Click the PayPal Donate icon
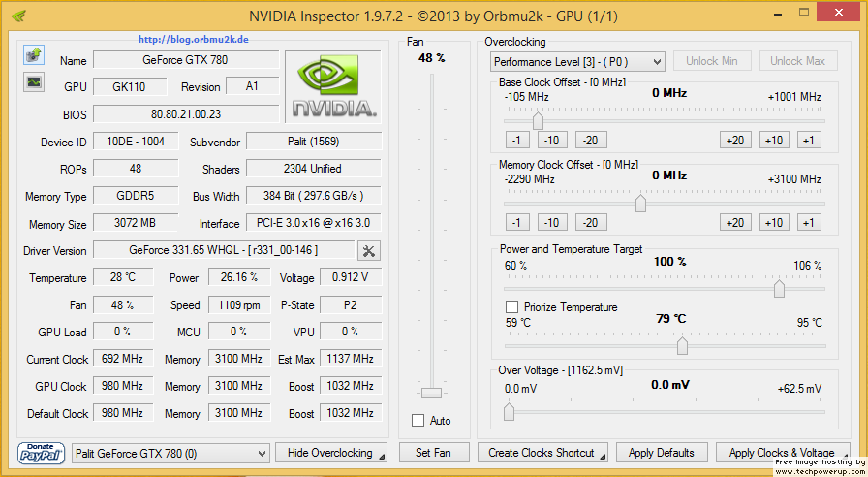Viewport: 868px width, 477px height. tap(41, 453)
